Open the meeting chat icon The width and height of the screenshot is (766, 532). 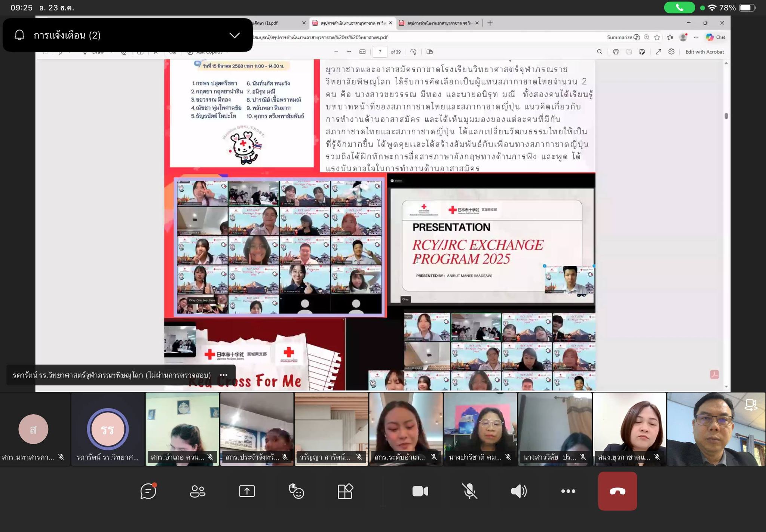tap(148, 491)
